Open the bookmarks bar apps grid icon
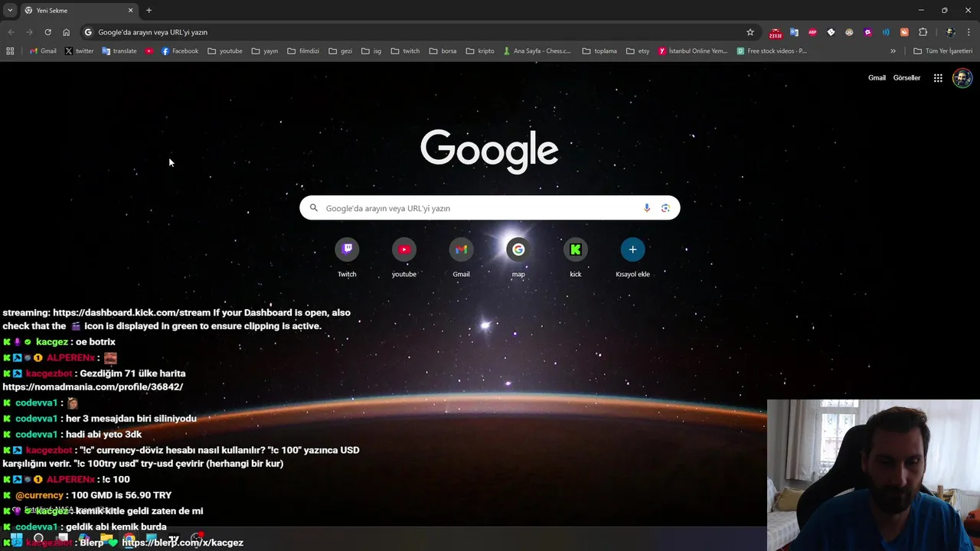Screen dimensions: 980x551 tap(10, 51)
